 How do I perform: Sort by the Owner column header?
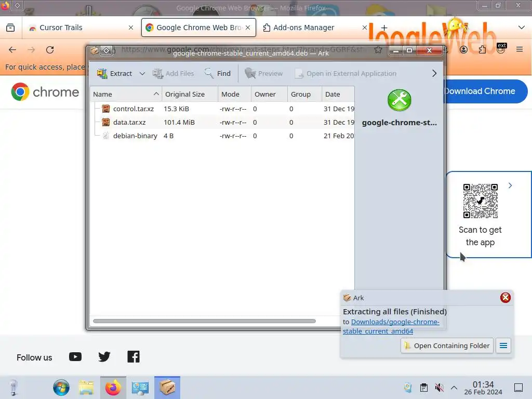coord(270,94)
